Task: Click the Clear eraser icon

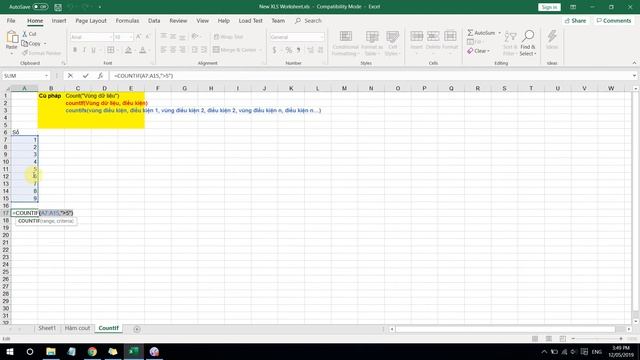Action: [x=470, y=51]
